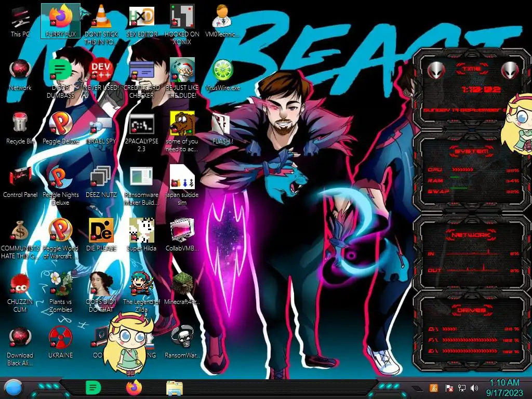The image size is (532, 399).
Task: Launch the Firefox shortcut labeled FURRY FUX
Action: pos(61,21)
